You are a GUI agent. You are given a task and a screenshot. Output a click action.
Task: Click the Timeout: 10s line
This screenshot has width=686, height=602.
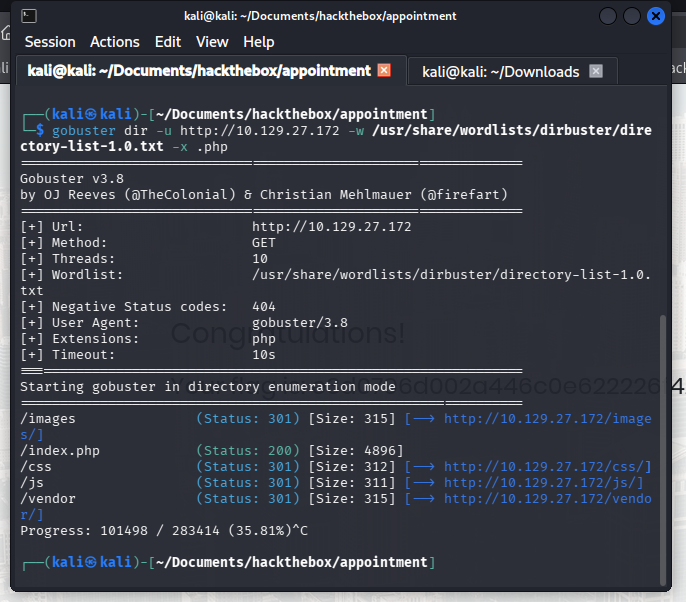148,355
